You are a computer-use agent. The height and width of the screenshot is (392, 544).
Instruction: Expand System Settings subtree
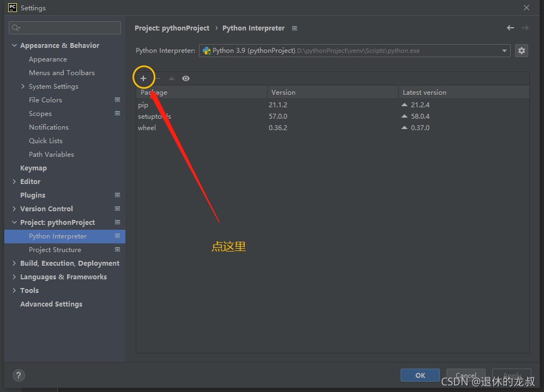(x=23, y=87)
